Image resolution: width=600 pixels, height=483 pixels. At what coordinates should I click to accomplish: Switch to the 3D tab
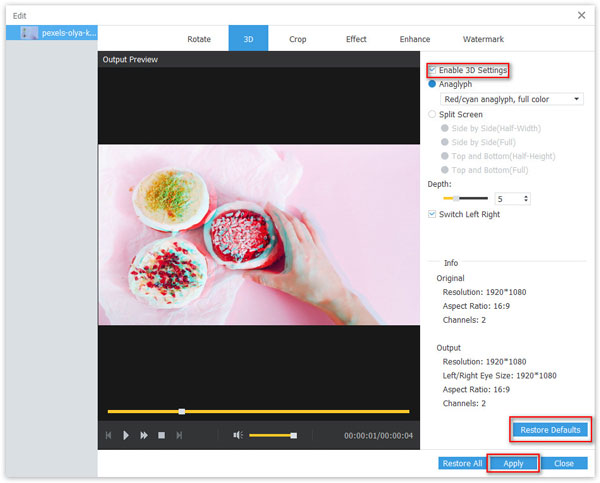click(248, 38)
